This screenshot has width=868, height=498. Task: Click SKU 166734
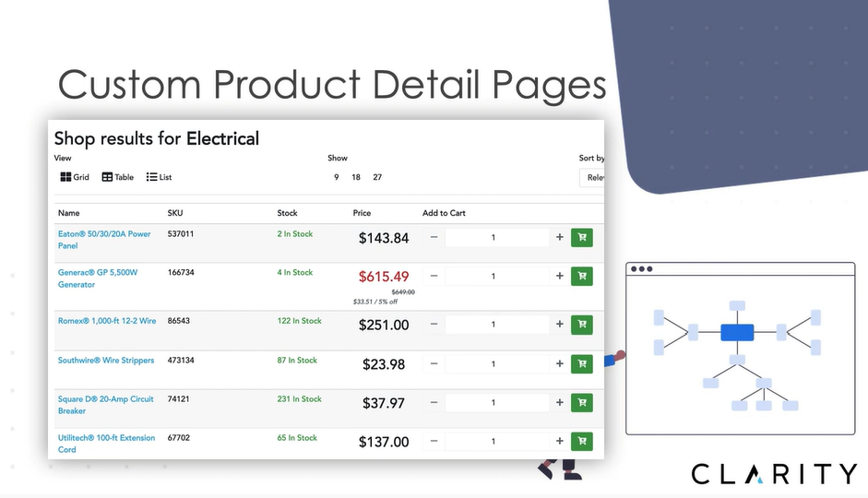181,272
